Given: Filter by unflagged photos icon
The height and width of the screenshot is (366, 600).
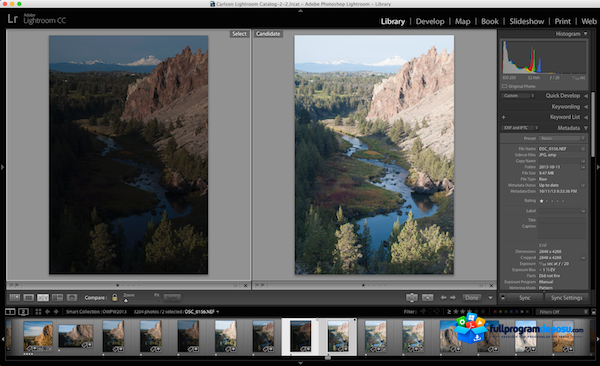Looking at the screenshot, I should pos(430,312).
